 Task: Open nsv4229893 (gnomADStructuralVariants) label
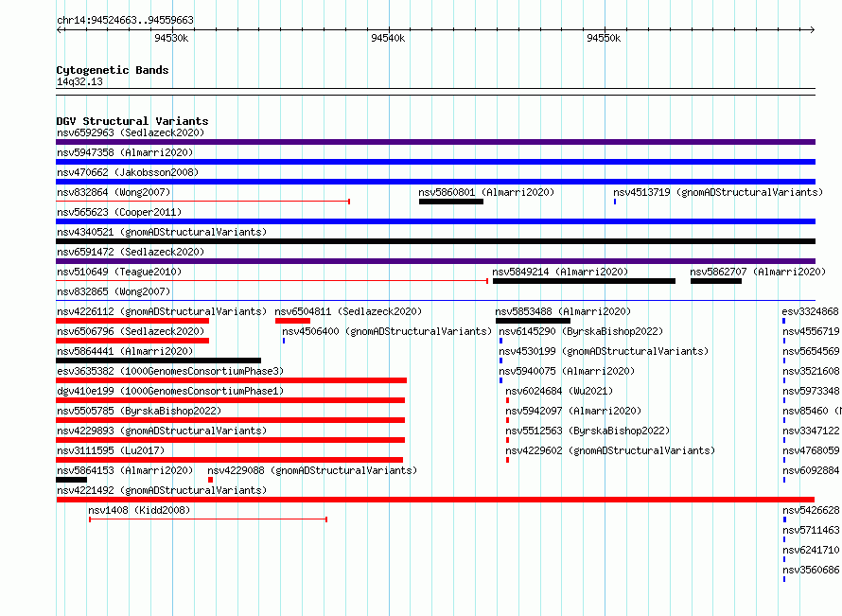point(162,431)
